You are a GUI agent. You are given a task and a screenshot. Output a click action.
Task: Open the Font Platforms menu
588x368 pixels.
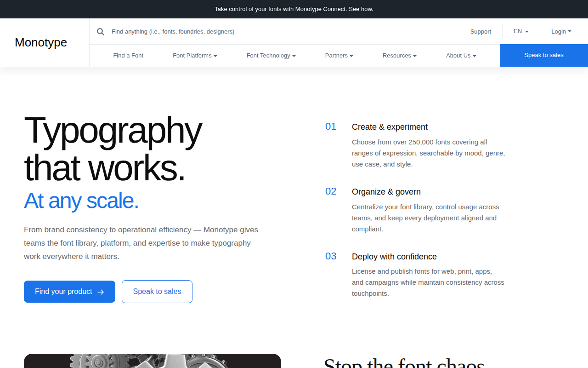[x=195, y=56]
